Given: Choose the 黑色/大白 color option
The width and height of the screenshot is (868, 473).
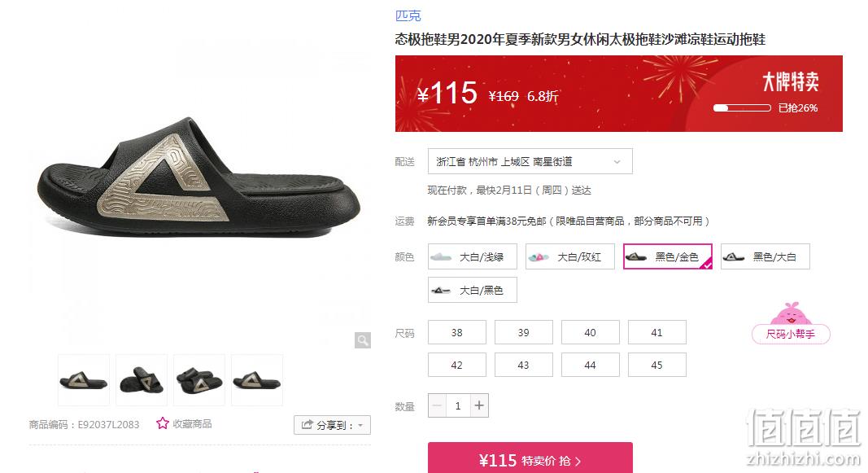Looking at the screenshot, I should [x=765, y=257].
